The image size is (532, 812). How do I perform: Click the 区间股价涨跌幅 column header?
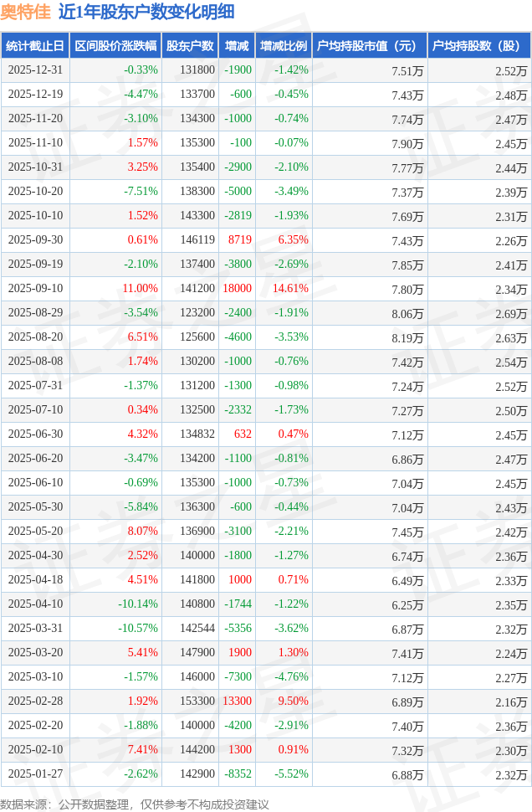tap(115, 46)
